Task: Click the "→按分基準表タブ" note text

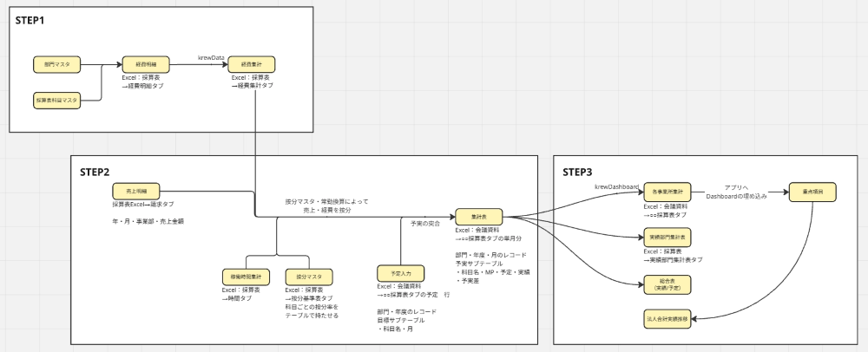Action: click(309, 298)
